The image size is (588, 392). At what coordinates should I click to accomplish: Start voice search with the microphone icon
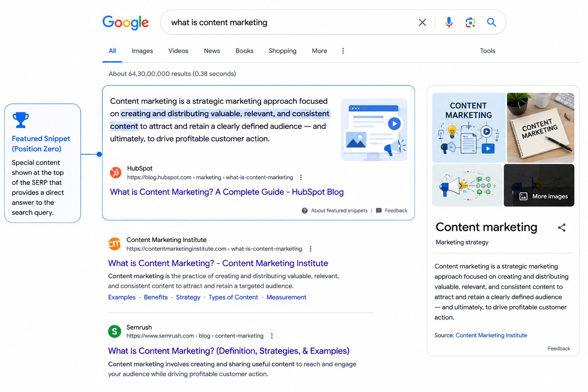point(449,23)
